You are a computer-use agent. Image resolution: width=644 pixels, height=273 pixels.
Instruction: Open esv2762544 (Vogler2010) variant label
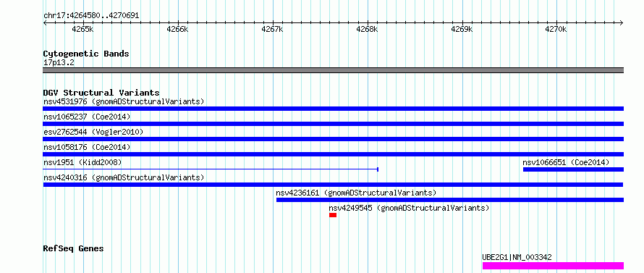point(93,132)
